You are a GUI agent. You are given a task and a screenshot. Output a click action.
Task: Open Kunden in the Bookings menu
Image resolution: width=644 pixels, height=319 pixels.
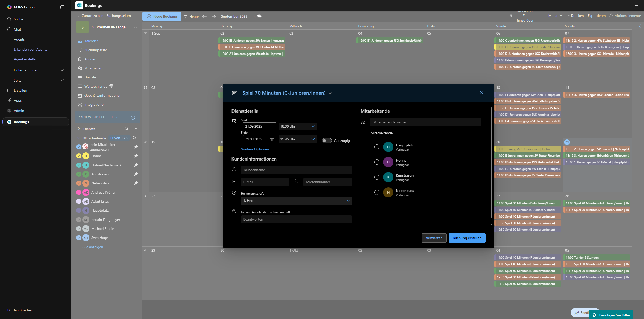tap(90, 59)
